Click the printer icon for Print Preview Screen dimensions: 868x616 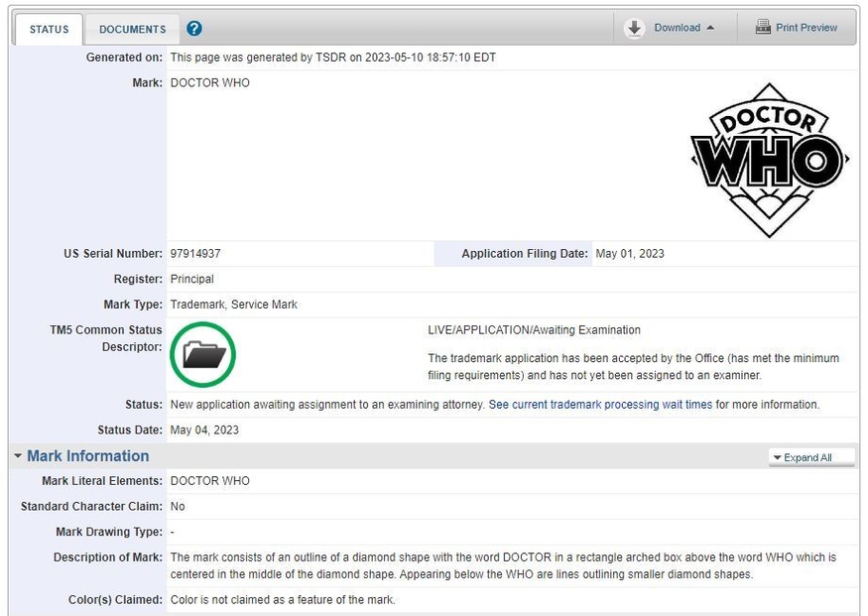764,27
